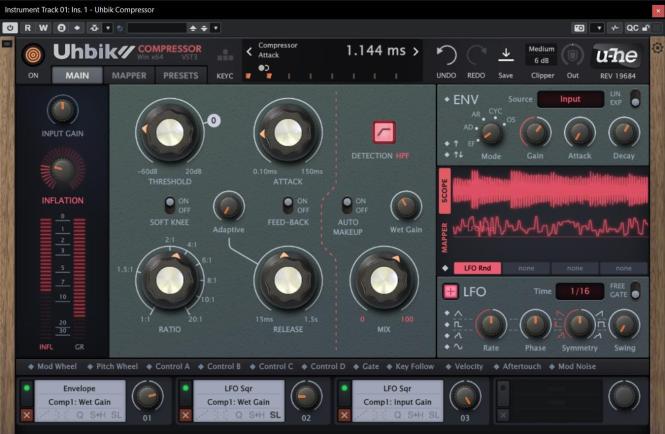Click the Key Follow source label
The image size is (665, 434).
coord(414,367)
